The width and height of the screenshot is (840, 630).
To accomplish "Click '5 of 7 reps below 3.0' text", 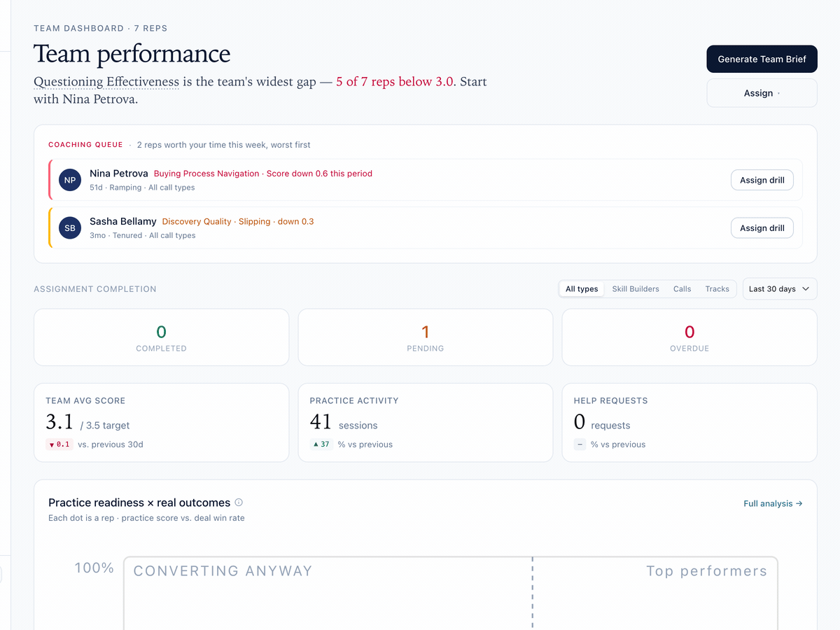I will (x=395, y=82).
